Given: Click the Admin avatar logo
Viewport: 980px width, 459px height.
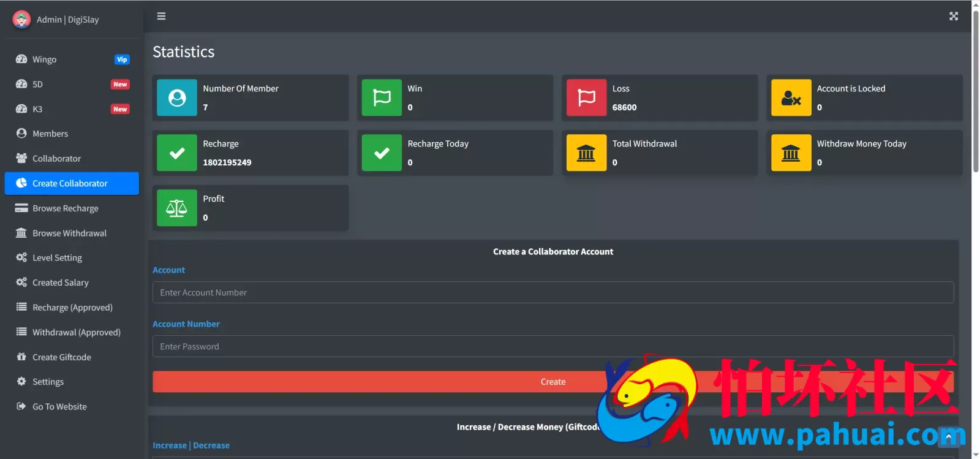Looking at the screenshot, I should pos(21,20).
